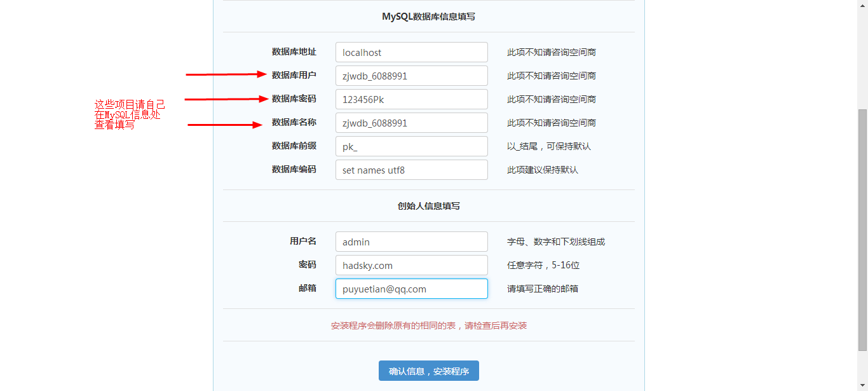Click the page scrollbar down arrow
868x391 pixels.
(862, 386)
